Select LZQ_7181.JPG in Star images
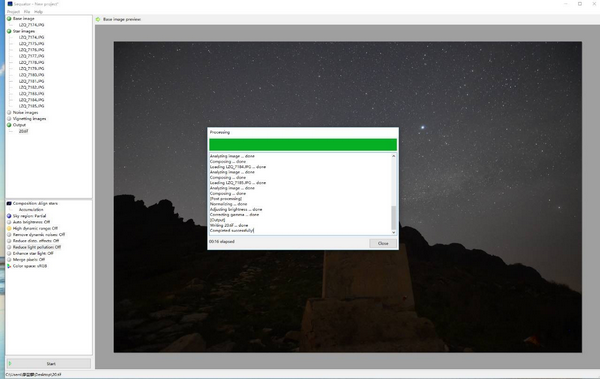The height and width of the screenshot is (379, 600). [x=31, y=81]
